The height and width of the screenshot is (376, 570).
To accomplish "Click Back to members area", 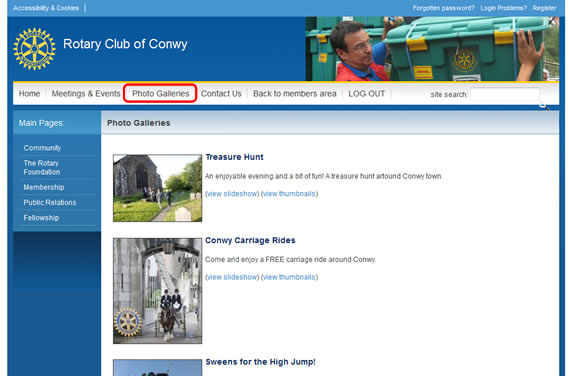I will tap(294, 94).
